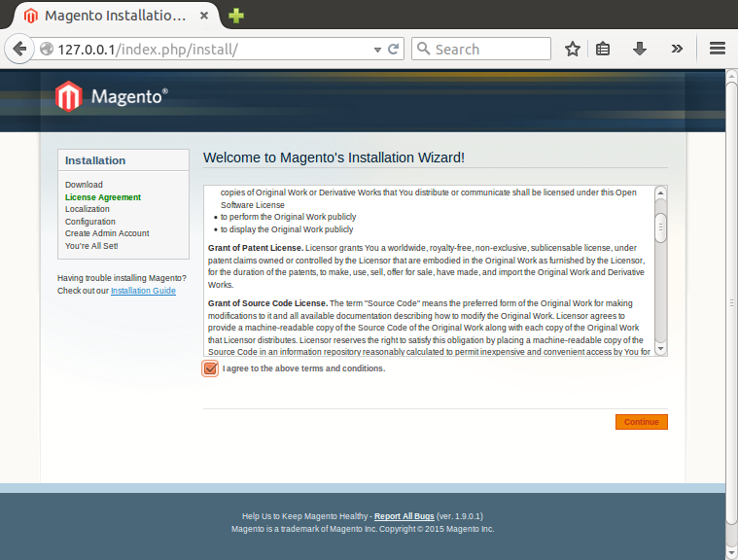Screen dimensions: 738x560
Task: Close the Magento Installation tab
Action: click(204, 16)
